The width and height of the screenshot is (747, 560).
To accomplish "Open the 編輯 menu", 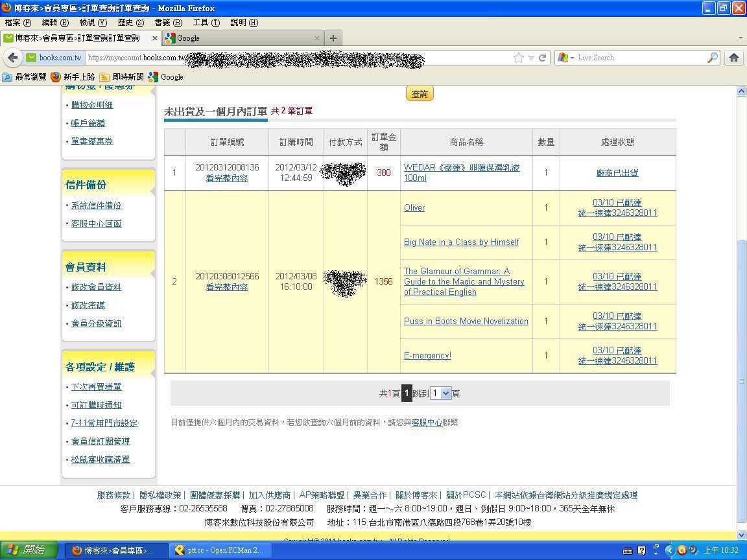I will 55,23.
